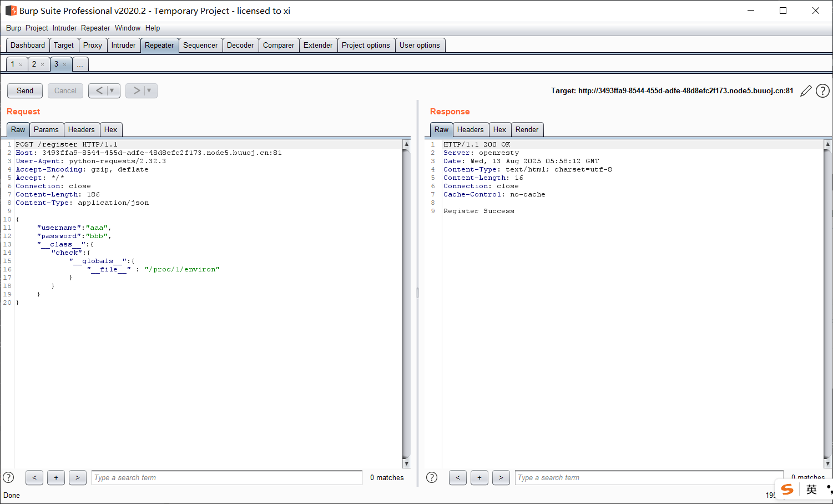Click the plus button in response search
833x504 pixels.
click(x=479, y=477)
